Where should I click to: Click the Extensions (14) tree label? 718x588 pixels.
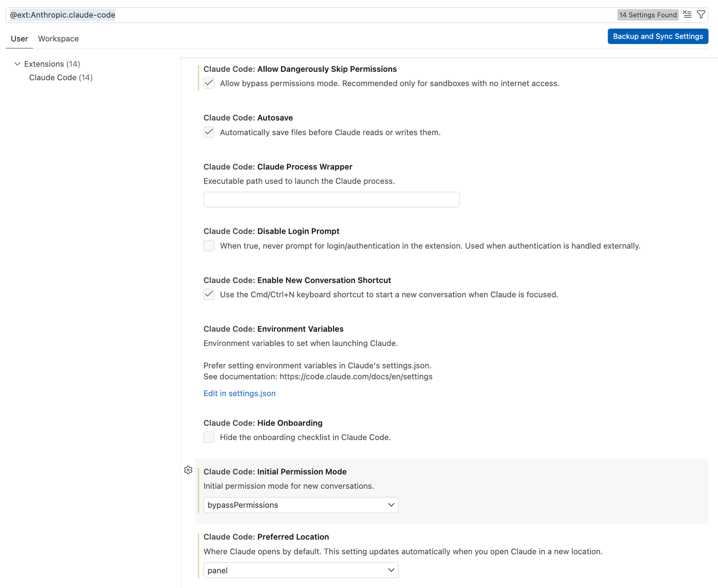pyautogui.click(x=52, y=64)
